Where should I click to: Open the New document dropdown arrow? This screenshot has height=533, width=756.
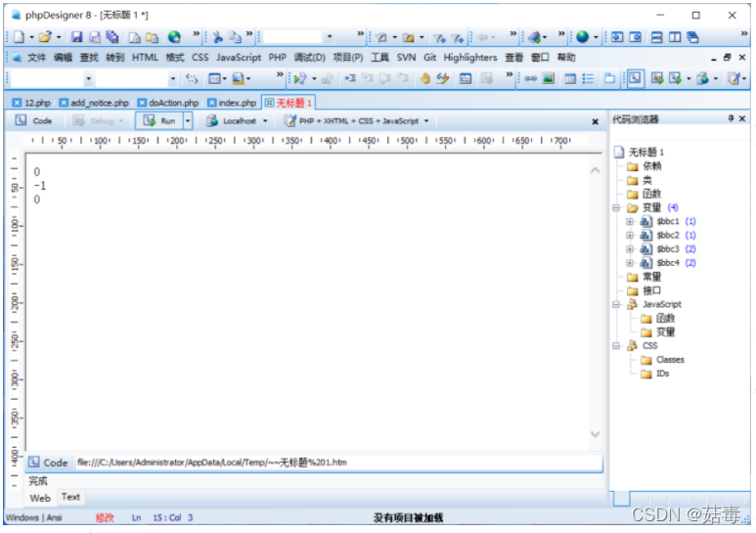coord(32,37)
